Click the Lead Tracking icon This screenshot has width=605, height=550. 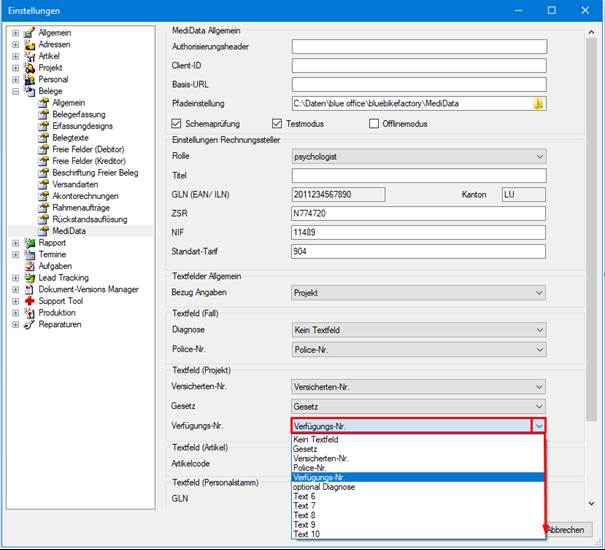(29, 278)
